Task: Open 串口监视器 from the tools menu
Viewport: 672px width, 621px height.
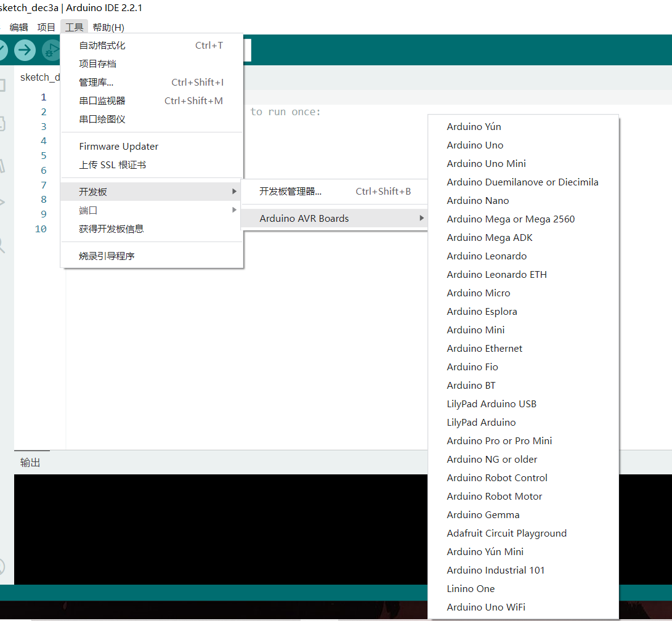Action: coord(152,100)
